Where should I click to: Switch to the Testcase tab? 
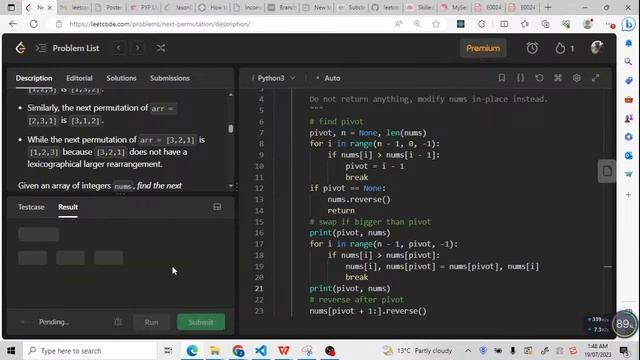31,207
